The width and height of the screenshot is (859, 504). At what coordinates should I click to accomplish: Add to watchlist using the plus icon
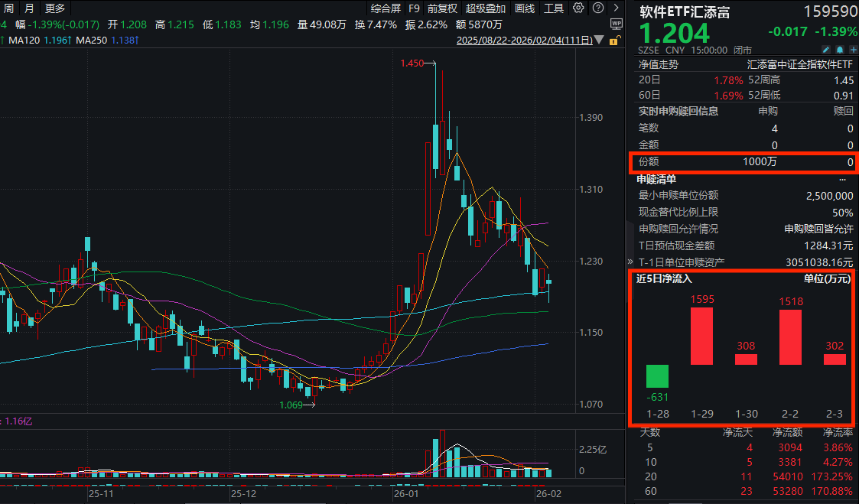tap(853, 49)
